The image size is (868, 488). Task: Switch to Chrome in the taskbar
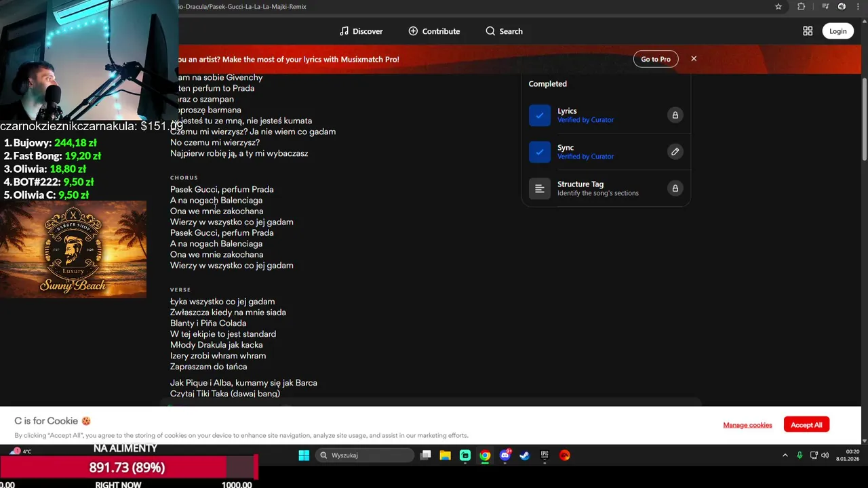(485, 455)
